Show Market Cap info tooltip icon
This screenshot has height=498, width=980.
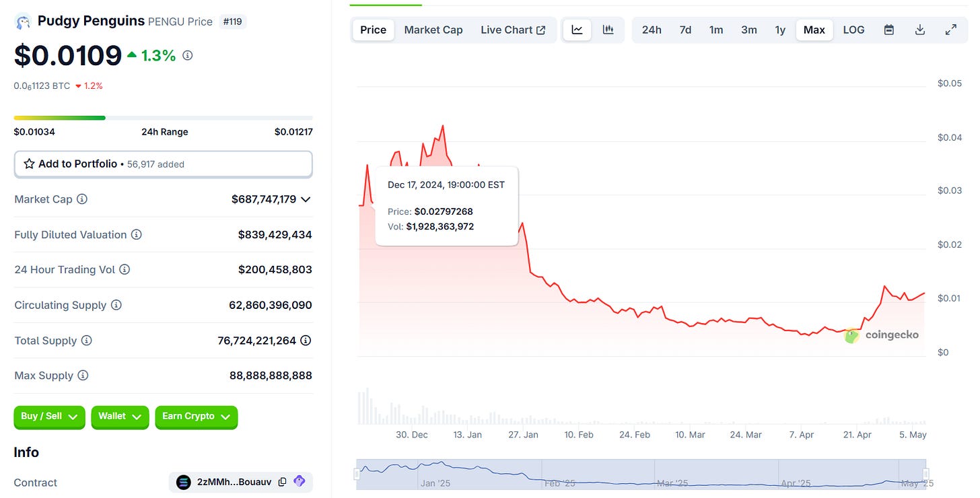[x=82, y=199]
